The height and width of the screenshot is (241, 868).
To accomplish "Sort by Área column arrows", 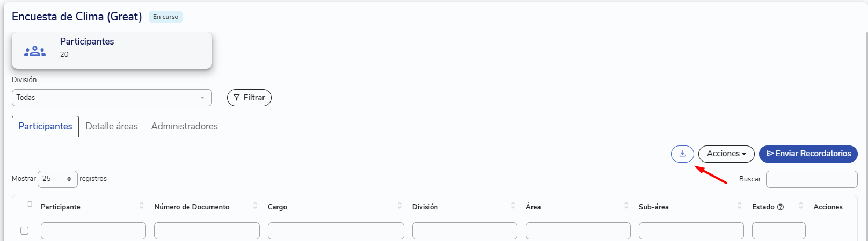I will point(626,206).
